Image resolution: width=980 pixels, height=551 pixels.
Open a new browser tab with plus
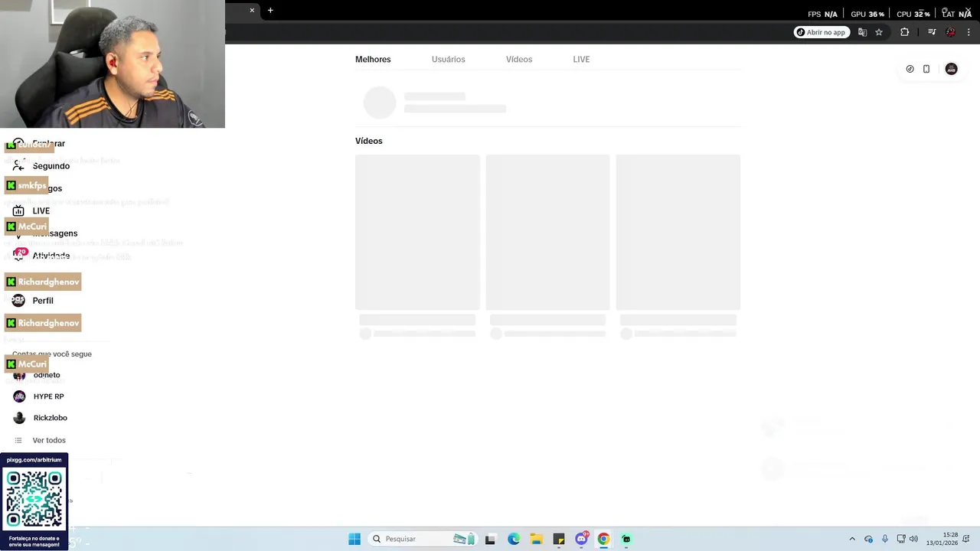270,10
